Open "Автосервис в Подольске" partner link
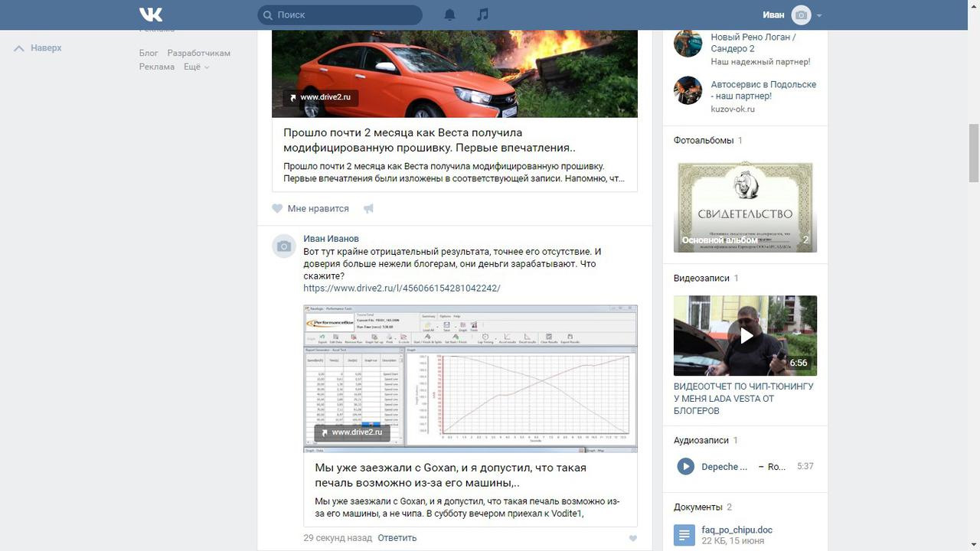This screenshot has height=551, width=980. 763,90
